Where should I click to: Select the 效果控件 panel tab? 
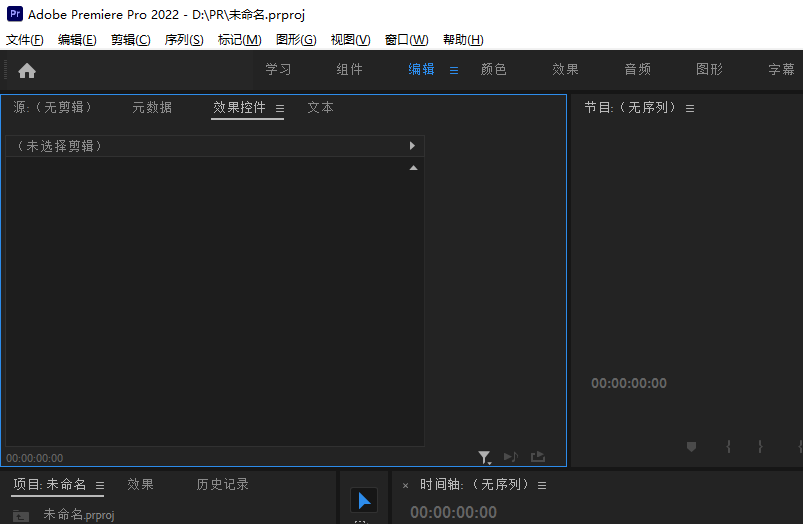pos(239,108)
